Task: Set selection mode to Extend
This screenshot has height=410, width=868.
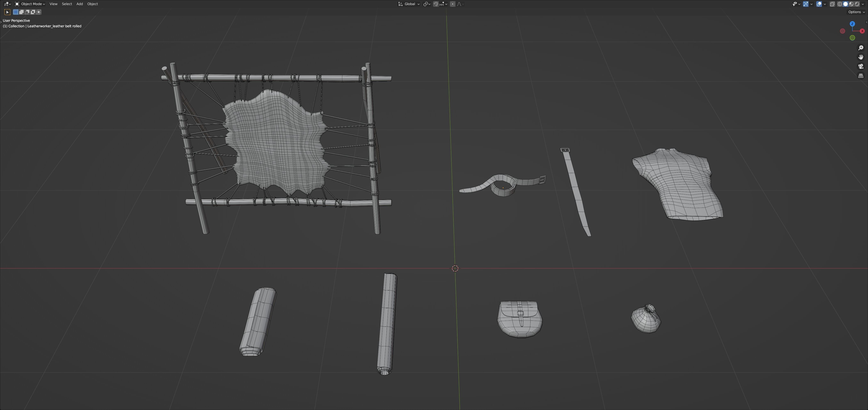Action: [21, 12]
